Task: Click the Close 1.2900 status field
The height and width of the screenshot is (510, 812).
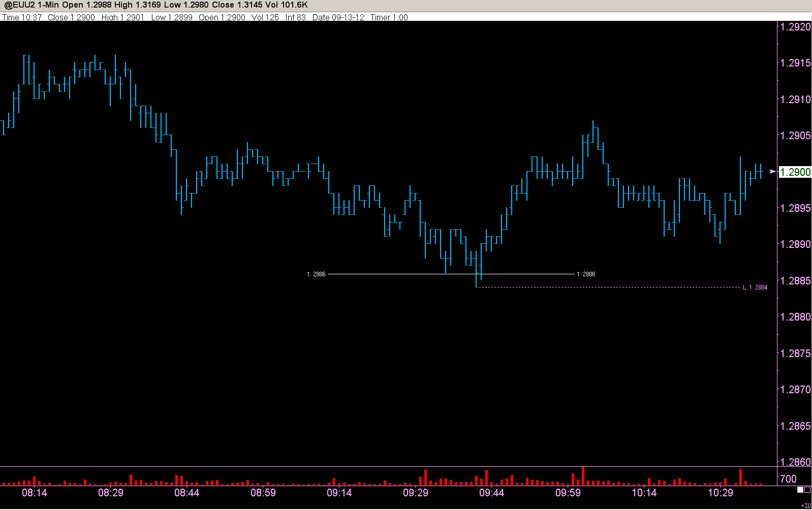Action: 71,17
